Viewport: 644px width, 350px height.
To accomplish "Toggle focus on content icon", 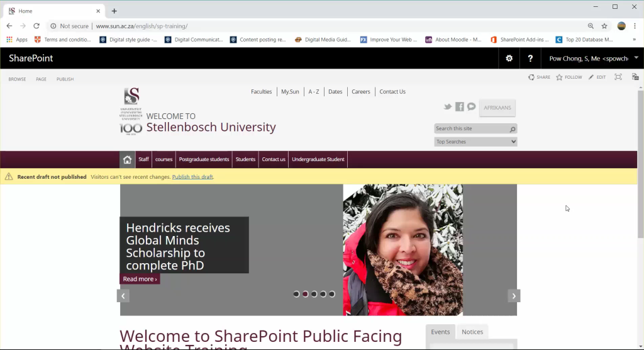I will (x=618, y=77).
